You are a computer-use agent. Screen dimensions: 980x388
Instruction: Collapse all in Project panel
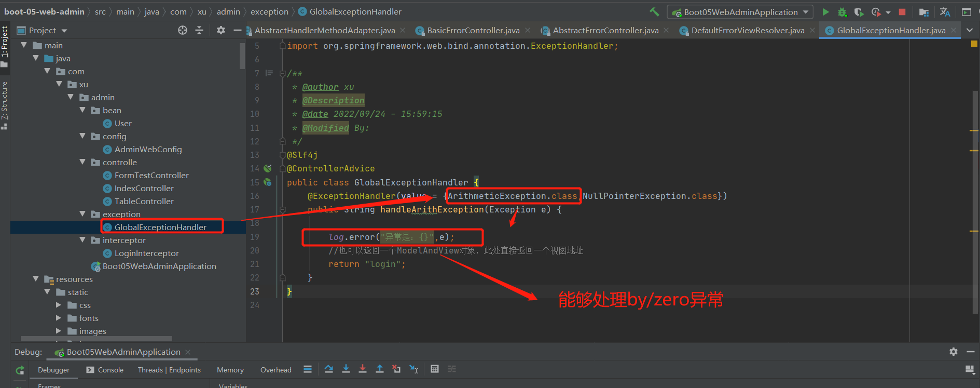click(199, 30)
